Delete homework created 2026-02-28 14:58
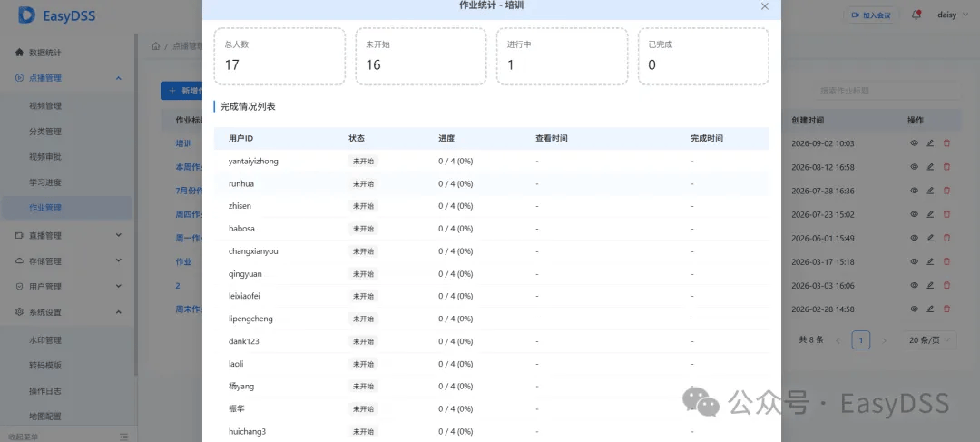 click(x=946, y=309)
